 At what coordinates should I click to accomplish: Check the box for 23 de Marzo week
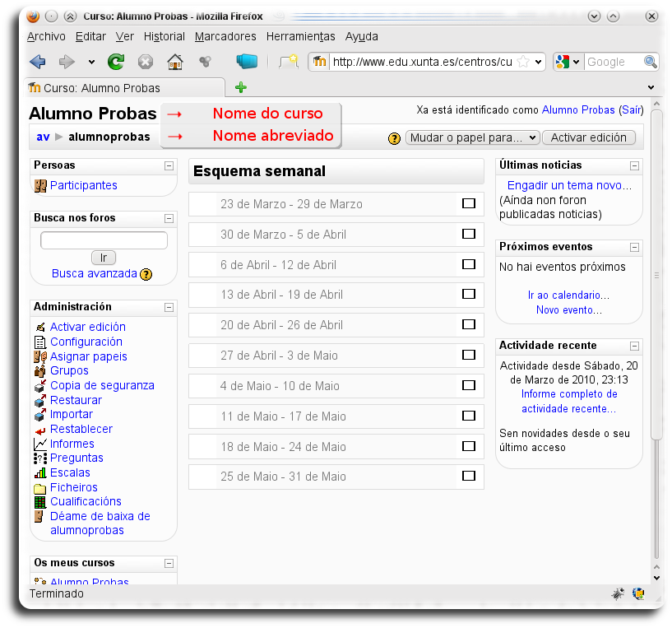pos(469,203)
